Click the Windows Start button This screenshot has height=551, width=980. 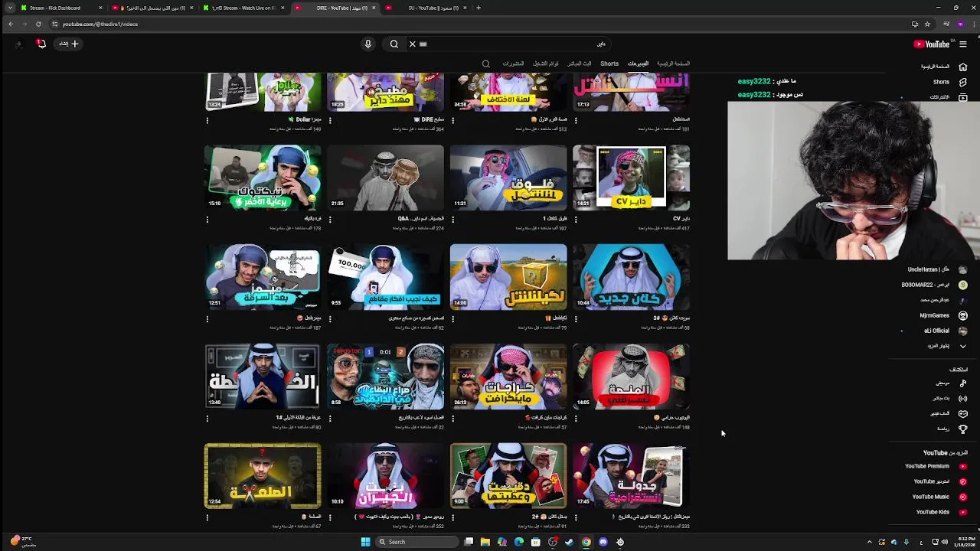point(365,542)
